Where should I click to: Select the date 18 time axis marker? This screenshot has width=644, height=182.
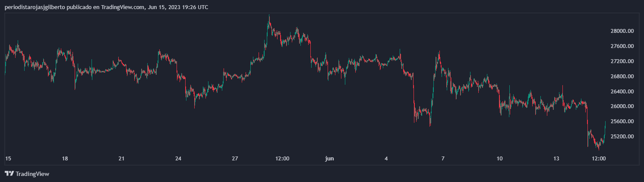[65, 159]
